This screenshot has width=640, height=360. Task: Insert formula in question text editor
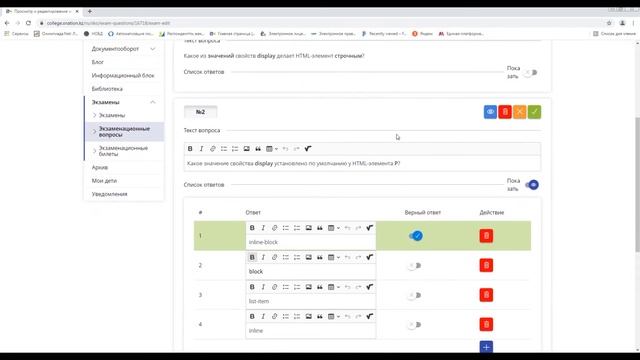click(x=308, y=149)
